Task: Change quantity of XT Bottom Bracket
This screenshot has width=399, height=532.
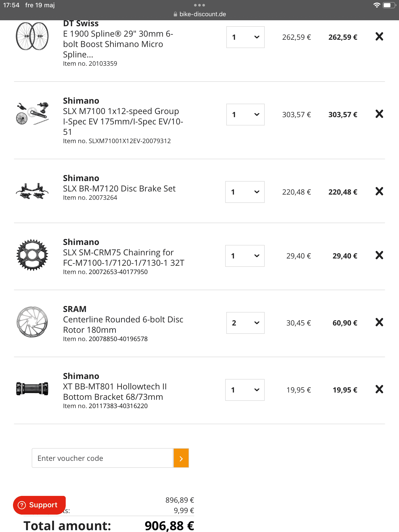Action: point(245,390)
